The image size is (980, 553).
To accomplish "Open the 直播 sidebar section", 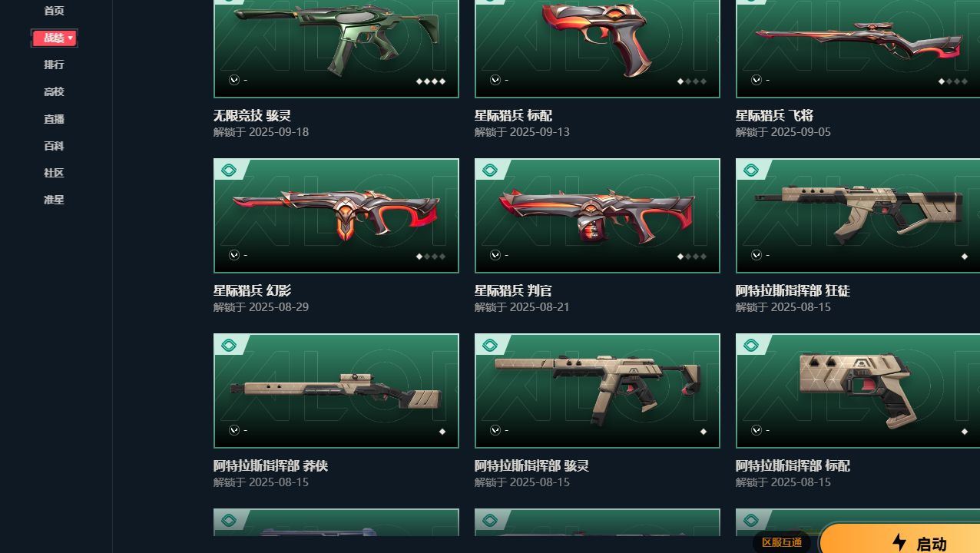I will pos(54,119).
